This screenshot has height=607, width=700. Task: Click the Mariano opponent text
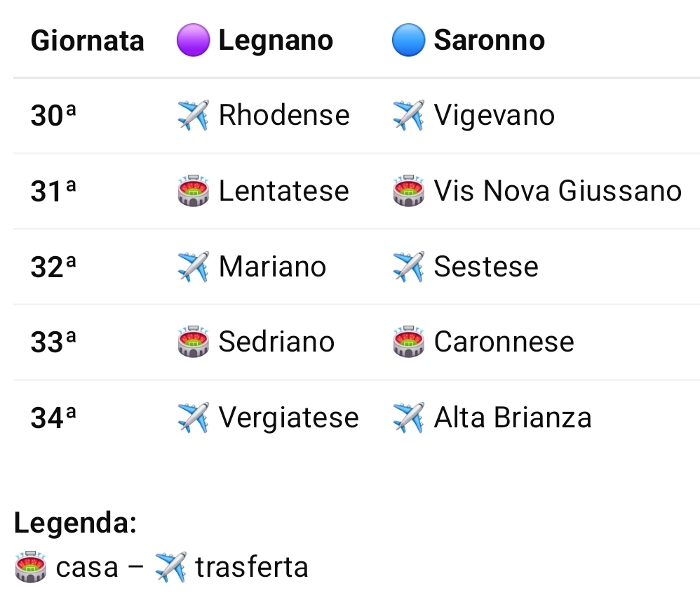pos(272,267)
